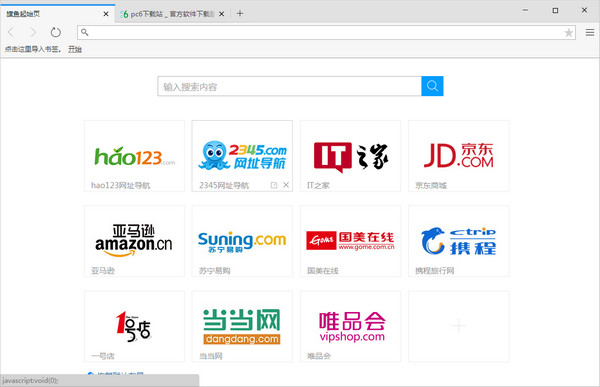Viewport: 600px width, 387px height.
Task: Open the hamburger menu icon
Action: (590, 33)
